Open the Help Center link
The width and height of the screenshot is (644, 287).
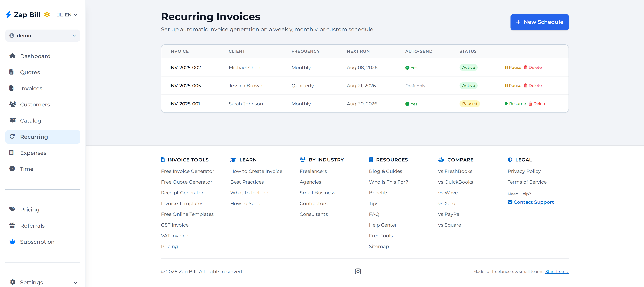[383, 225]
